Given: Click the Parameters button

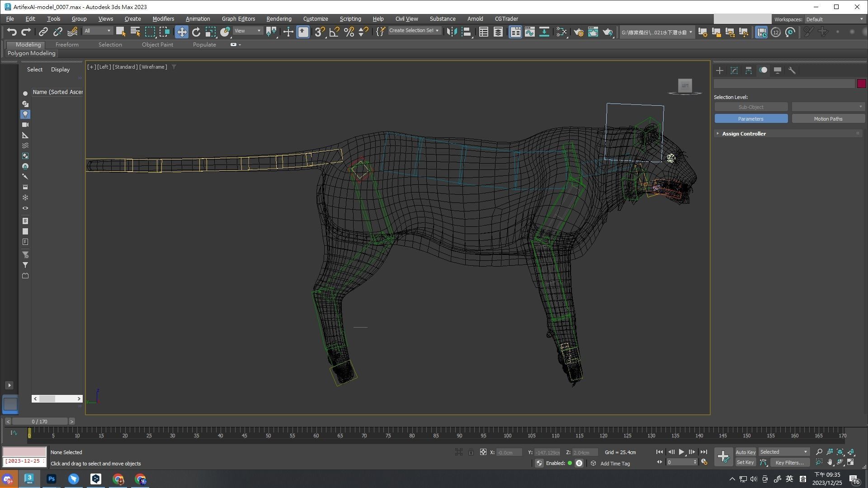Looking at the screenshot, I should pos(751,119).
